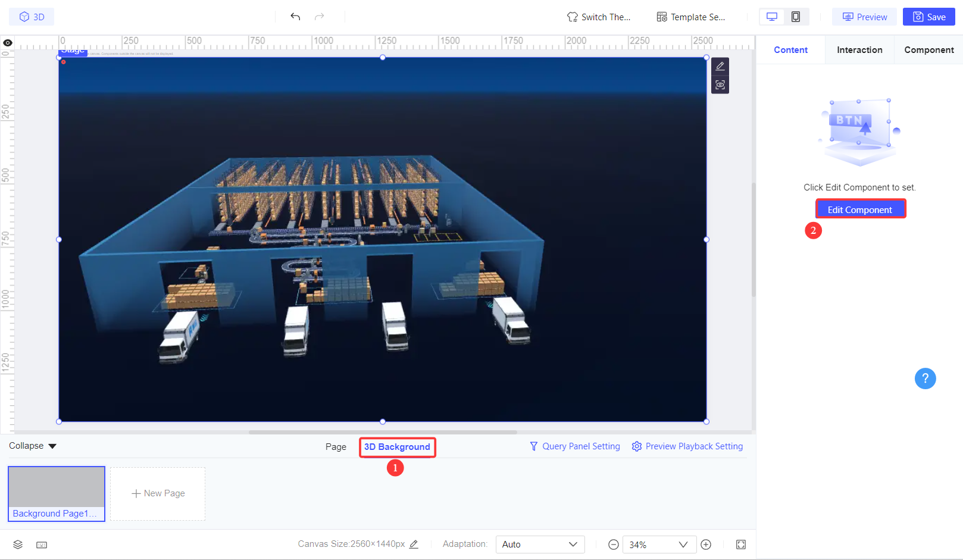Select Background Page1 thumbnail
963x560 pixels.
(x=57, y=494)
